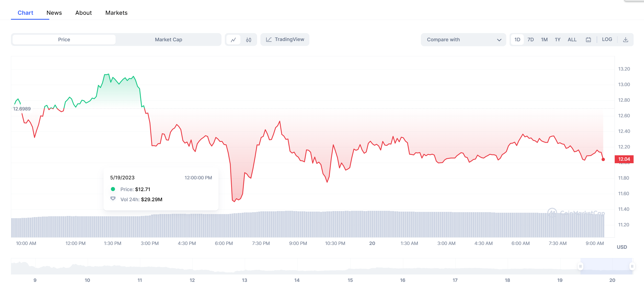Click the 5/19/2023 tooltip date
644x295 pixels.
[x=122, y=178]
